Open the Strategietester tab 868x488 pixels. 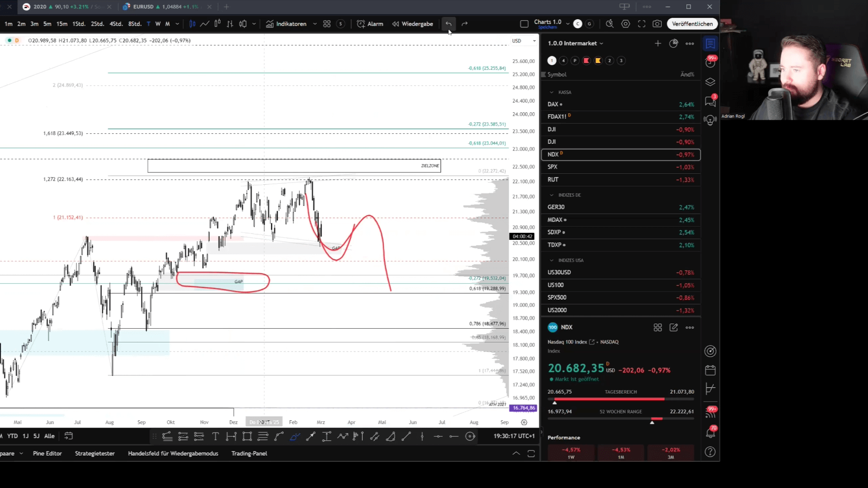tap(95, 454)
